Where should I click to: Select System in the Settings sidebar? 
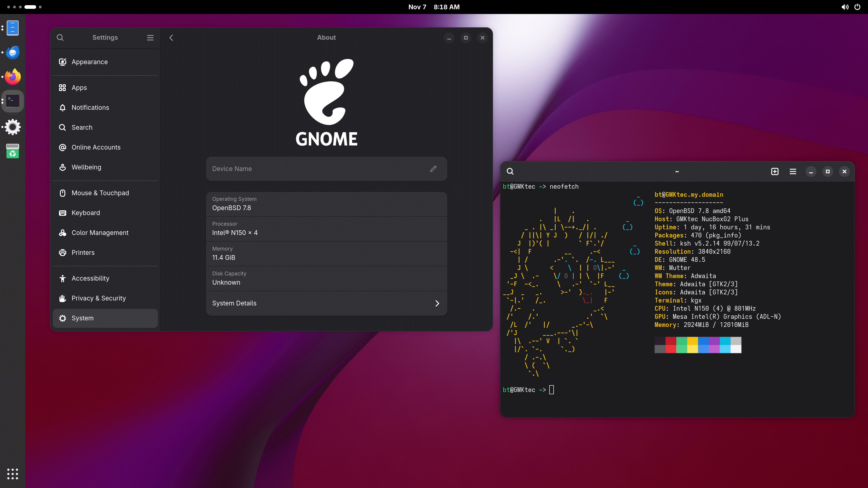(82, 318)
